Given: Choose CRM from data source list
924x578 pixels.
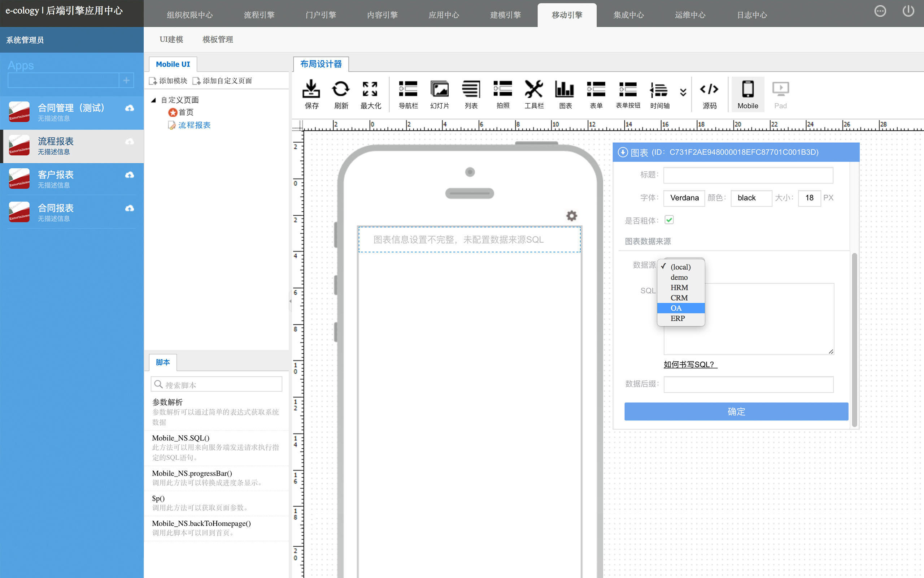Looking at the screenshot, I should coord(681,298).
